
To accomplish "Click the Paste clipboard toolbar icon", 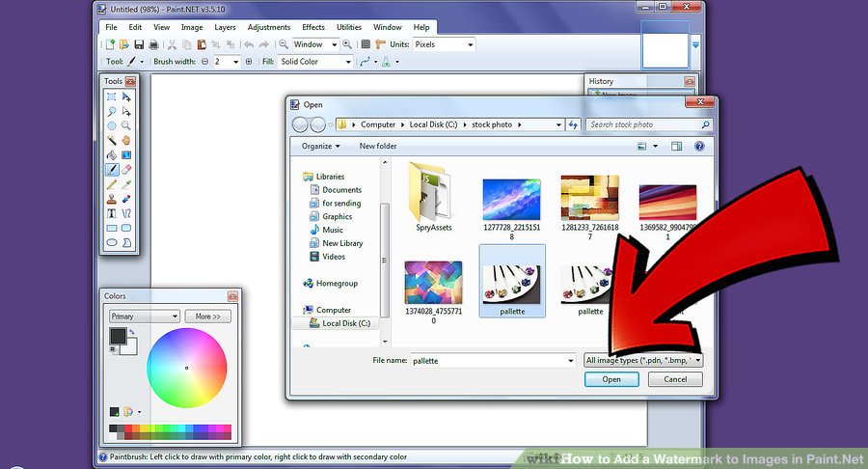I will [x=202, y=44].
